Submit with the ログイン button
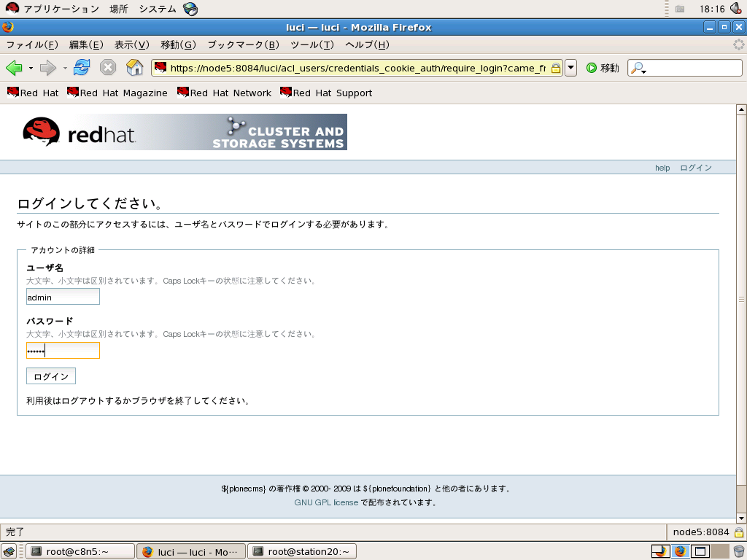Viewport: 747px width, 560px height. (51, 376)
